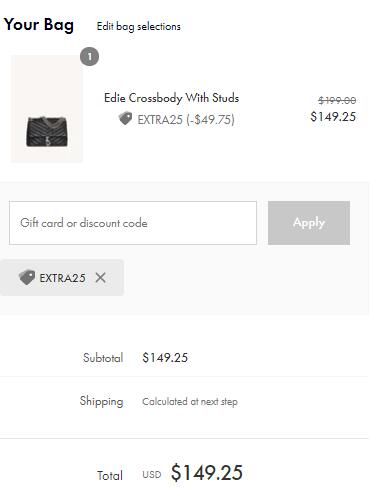Click the Subtotal amount $149.25
The image size is (375, 487).
[165, 358]
